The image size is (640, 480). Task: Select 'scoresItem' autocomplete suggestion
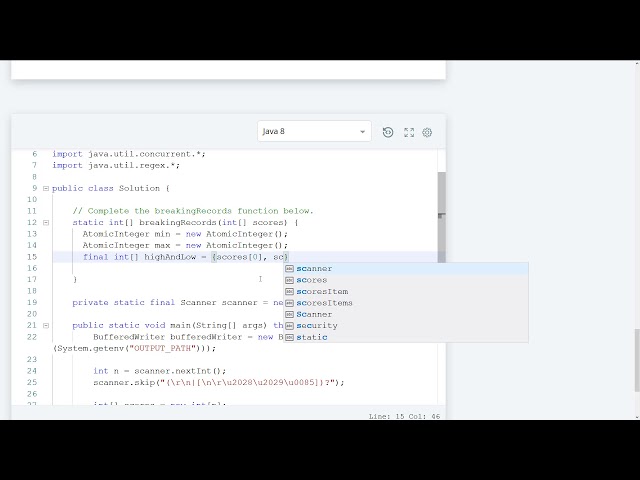tap(406, 291)
